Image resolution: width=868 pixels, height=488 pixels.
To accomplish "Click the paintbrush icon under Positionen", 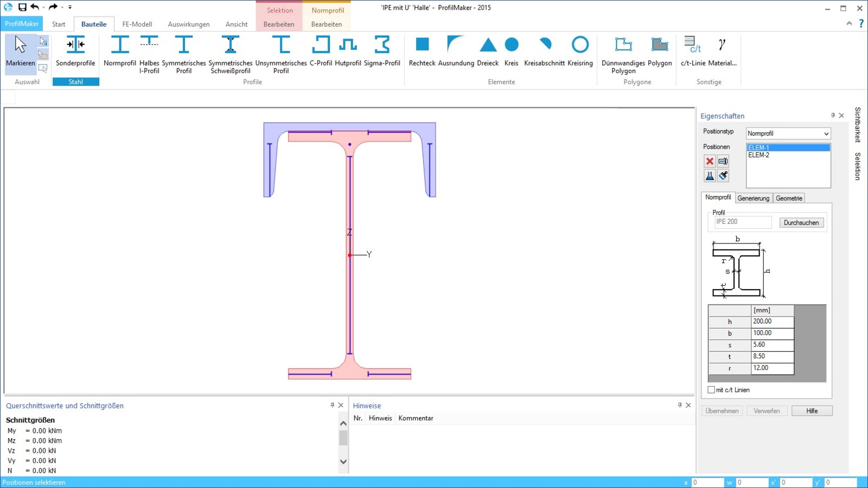I will pyautogui.click(x=723, y=176).
